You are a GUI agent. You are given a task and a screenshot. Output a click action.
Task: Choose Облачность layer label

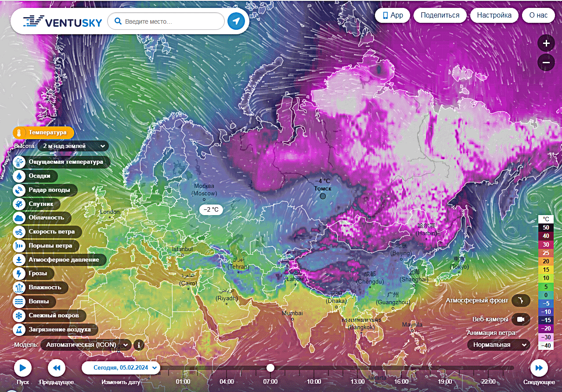(46, 218)
